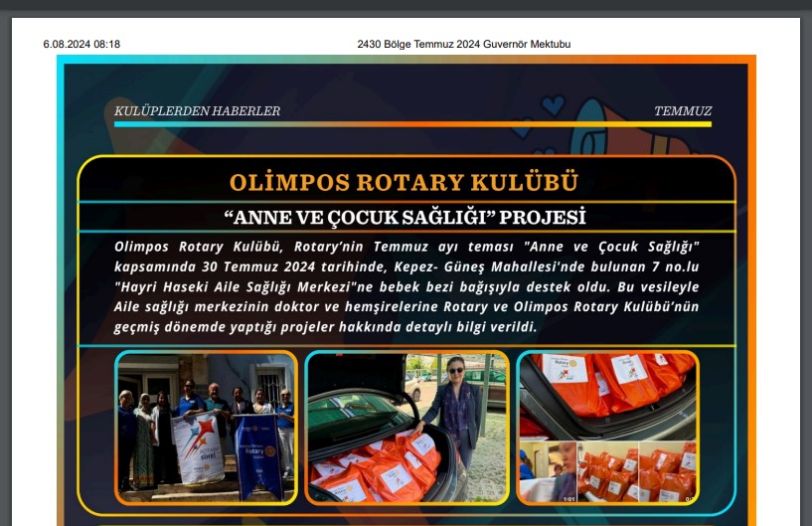Click the "ANNE VE ÇOCUK SAĞLIĞI" PROJESİ subtitle
812x526 pixels.
(x=405, y=217)
